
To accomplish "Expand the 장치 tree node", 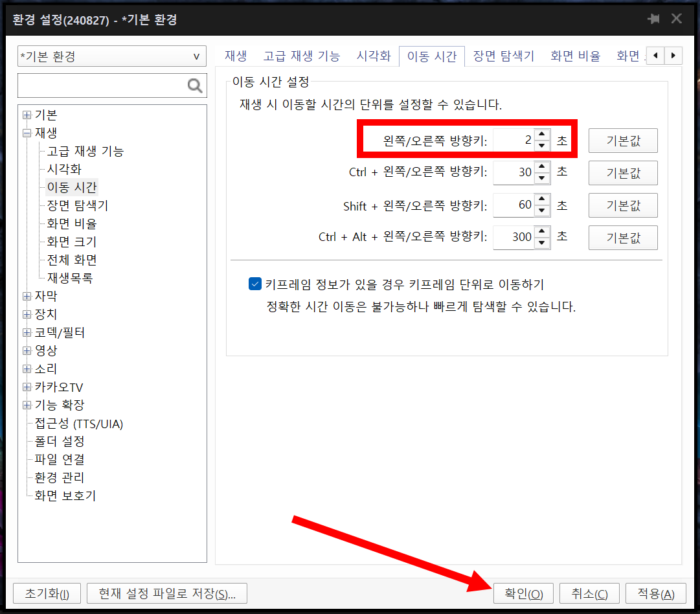I will pos(27,314).
